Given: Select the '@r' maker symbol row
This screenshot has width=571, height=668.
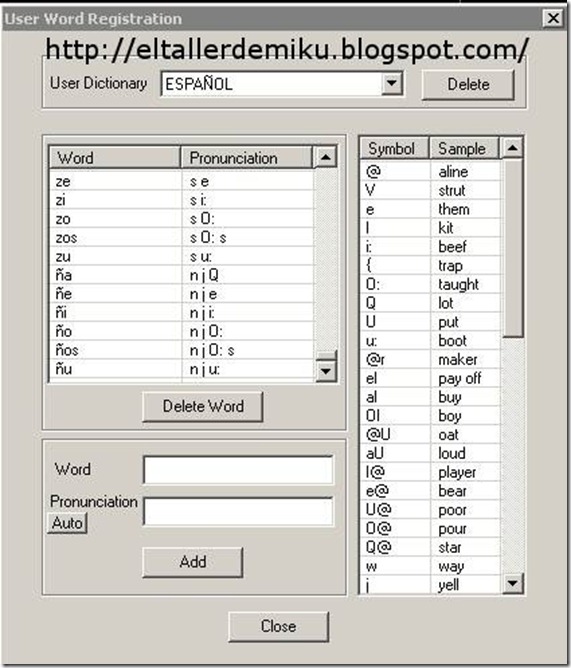Looking at the screenshot, I should click(x=430, y=360).
